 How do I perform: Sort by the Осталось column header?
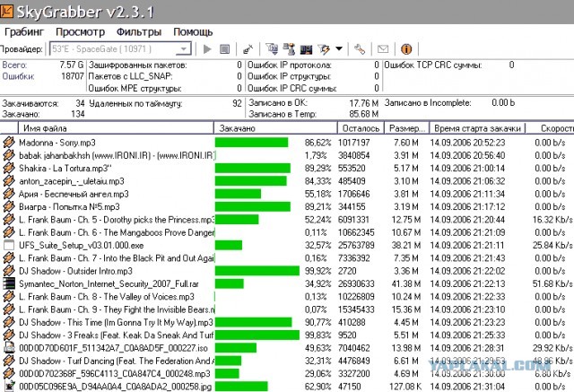361,128
